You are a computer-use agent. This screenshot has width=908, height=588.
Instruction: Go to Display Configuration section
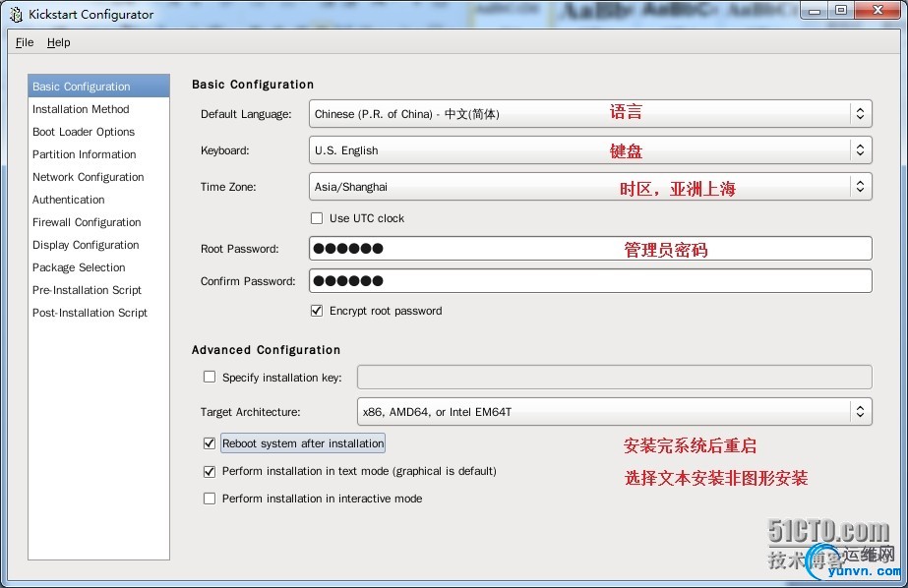tap(99, 244)
